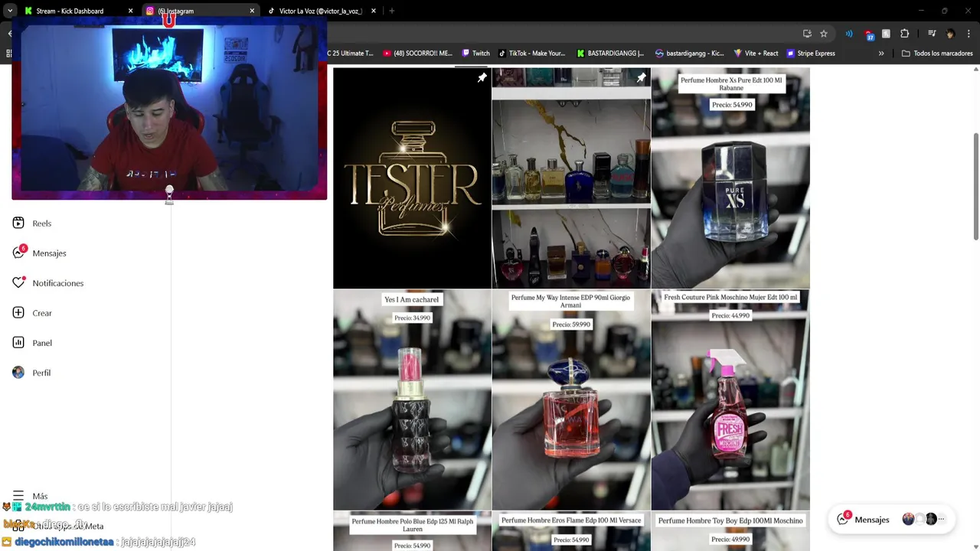Close the Stream - Kick Dashboard tab
The width and height of the screenshot is (980, 551).
pos(130,11)
